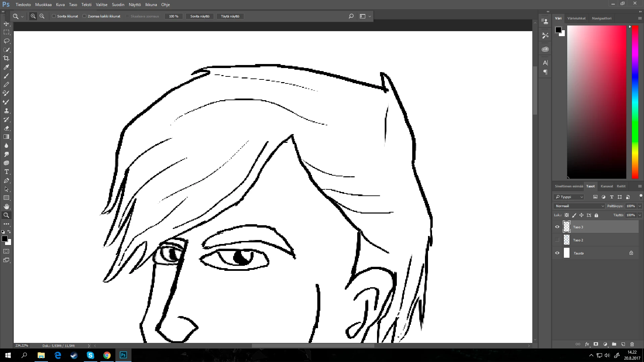Select the Lasso tool

pyautogui.click(x=6, y=41)
